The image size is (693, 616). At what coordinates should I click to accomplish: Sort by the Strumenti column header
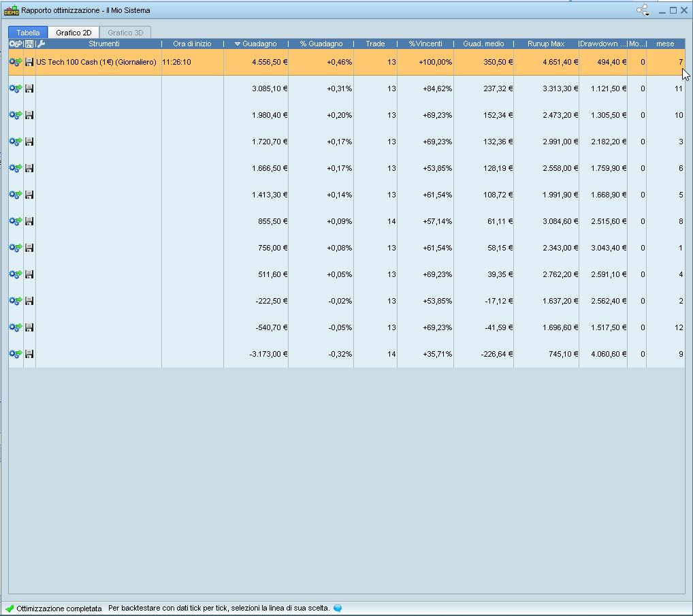(x=104, y=44)
